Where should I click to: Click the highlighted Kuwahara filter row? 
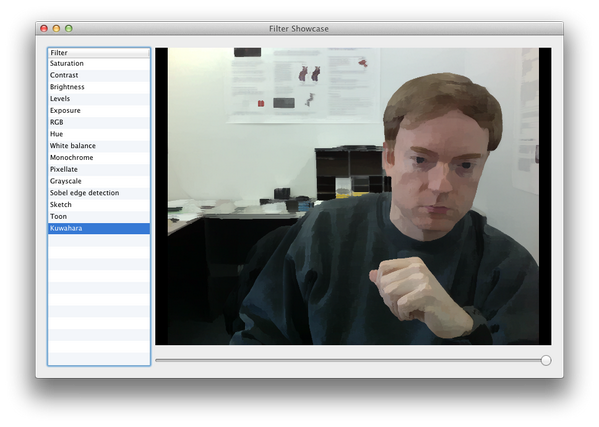point(99,228)
